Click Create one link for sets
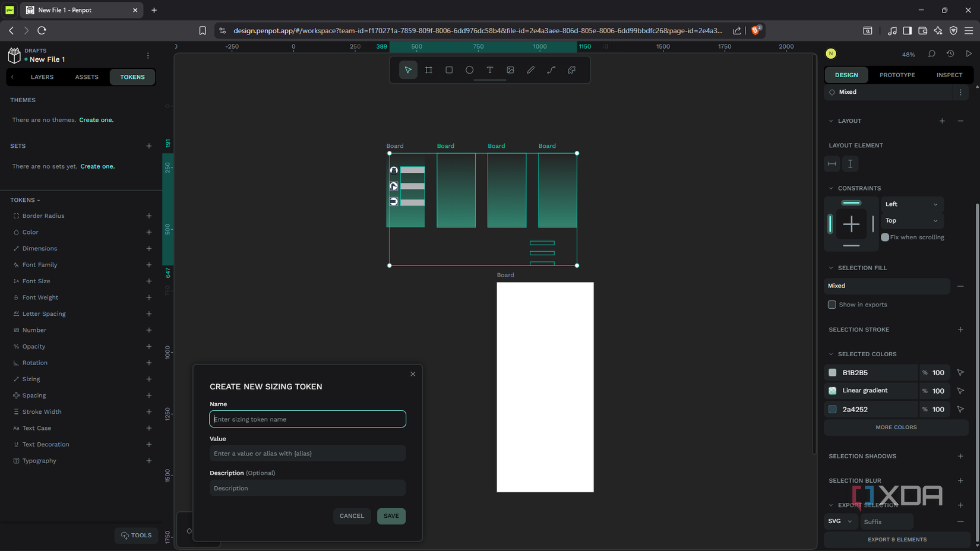980x551 pixels. pos(97,166)
